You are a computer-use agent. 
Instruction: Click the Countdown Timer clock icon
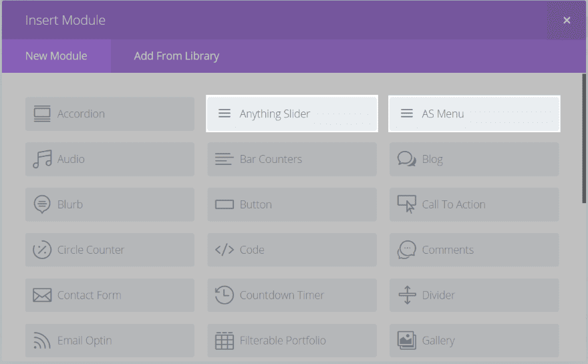click(225, 295)
